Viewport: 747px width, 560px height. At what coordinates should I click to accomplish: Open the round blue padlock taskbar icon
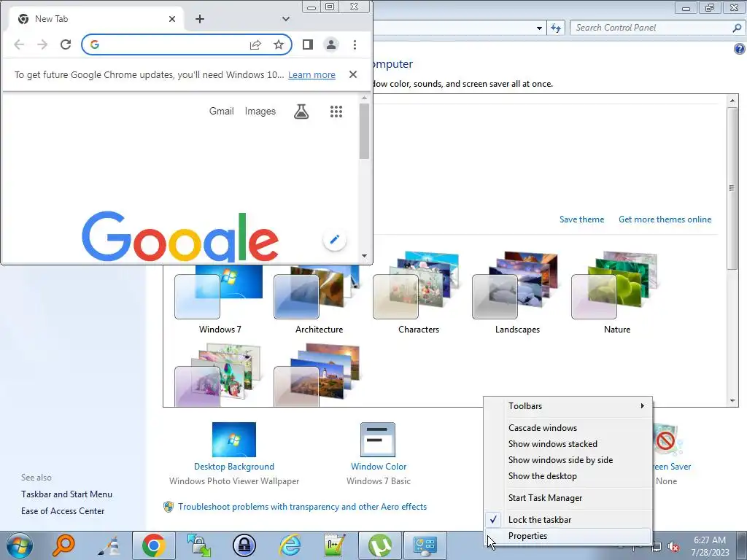(x=244, y=545)
